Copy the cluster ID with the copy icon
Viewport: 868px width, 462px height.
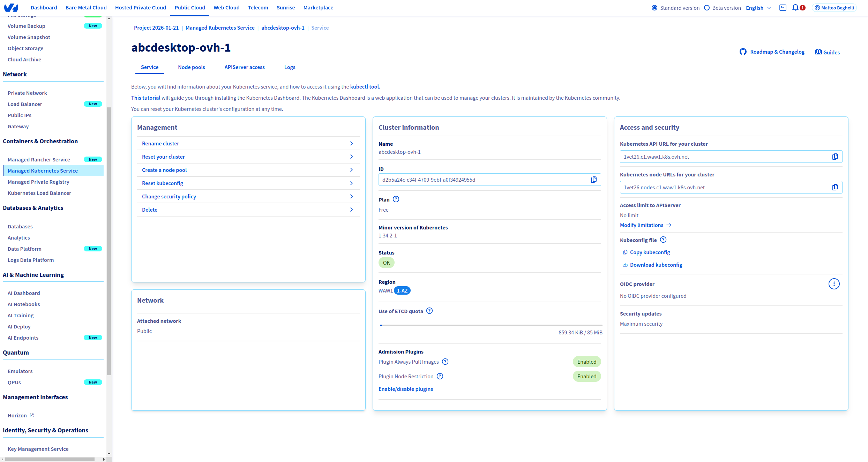pos(593,180)
